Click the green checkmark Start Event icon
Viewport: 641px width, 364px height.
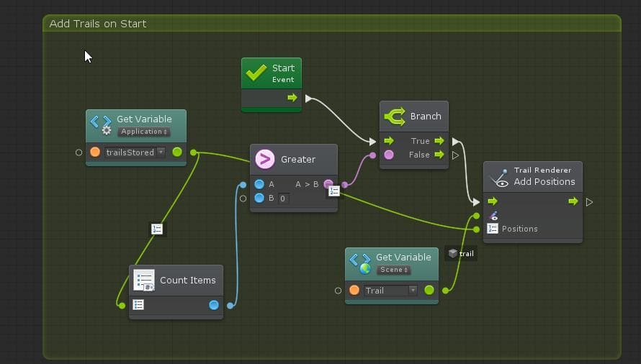click(256, 73)
